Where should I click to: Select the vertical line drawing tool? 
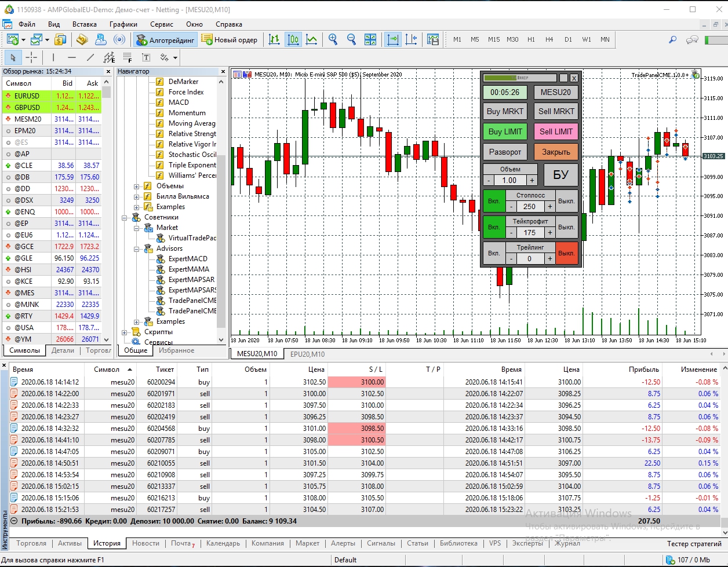tap(53, 57)
